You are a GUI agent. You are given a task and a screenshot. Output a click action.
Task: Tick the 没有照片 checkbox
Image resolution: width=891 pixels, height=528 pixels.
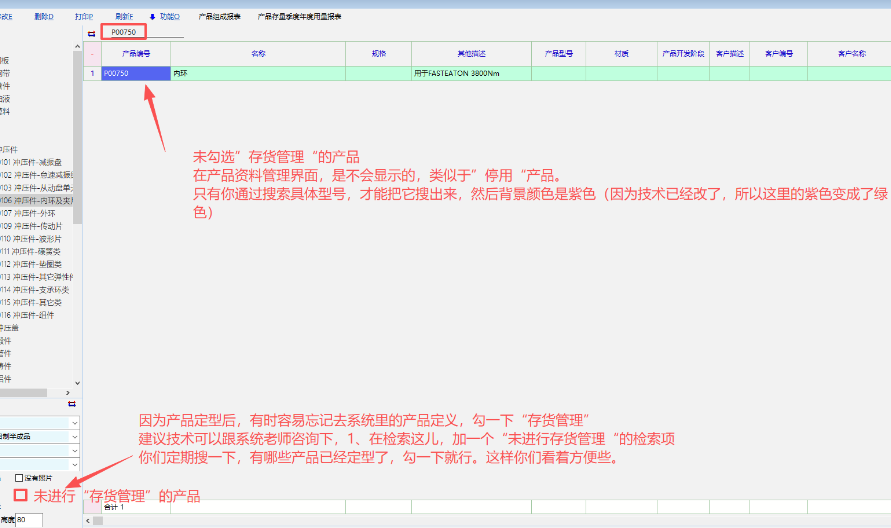pos(19,478)
